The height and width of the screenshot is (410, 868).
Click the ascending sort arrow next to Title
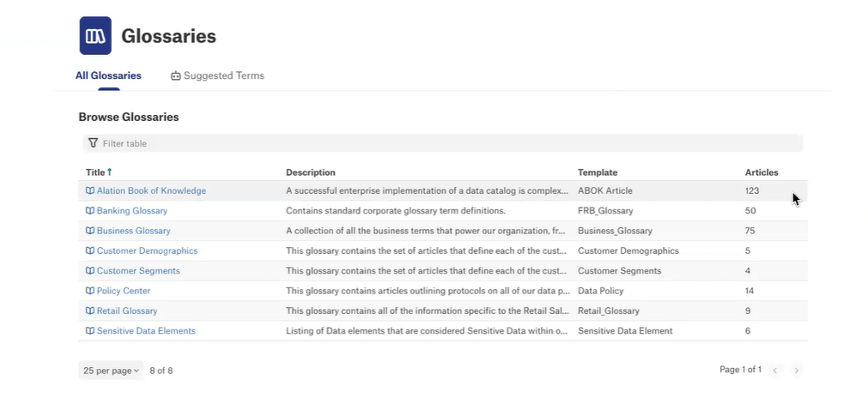pyautogui.click(x=110, y=172)
